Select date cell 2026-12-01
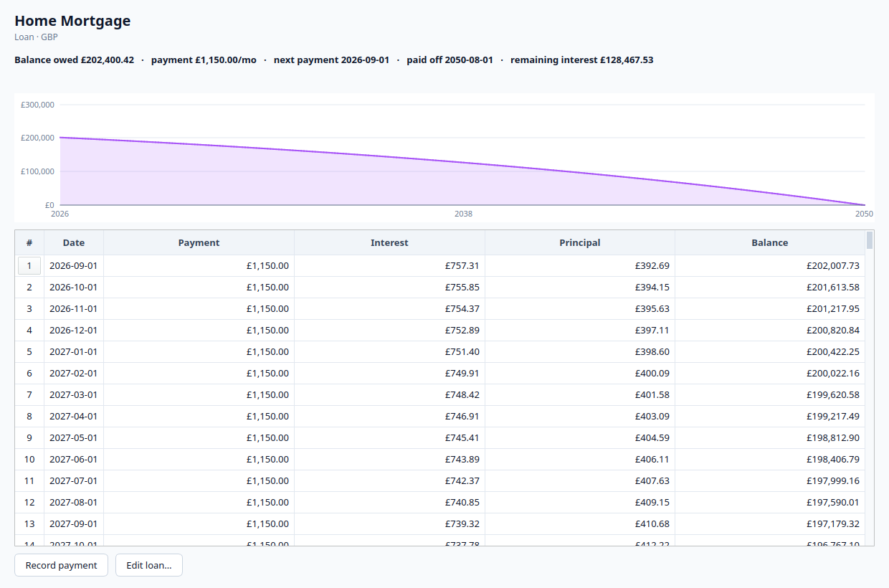The image size is (889, 588). (x=74, y=331)
